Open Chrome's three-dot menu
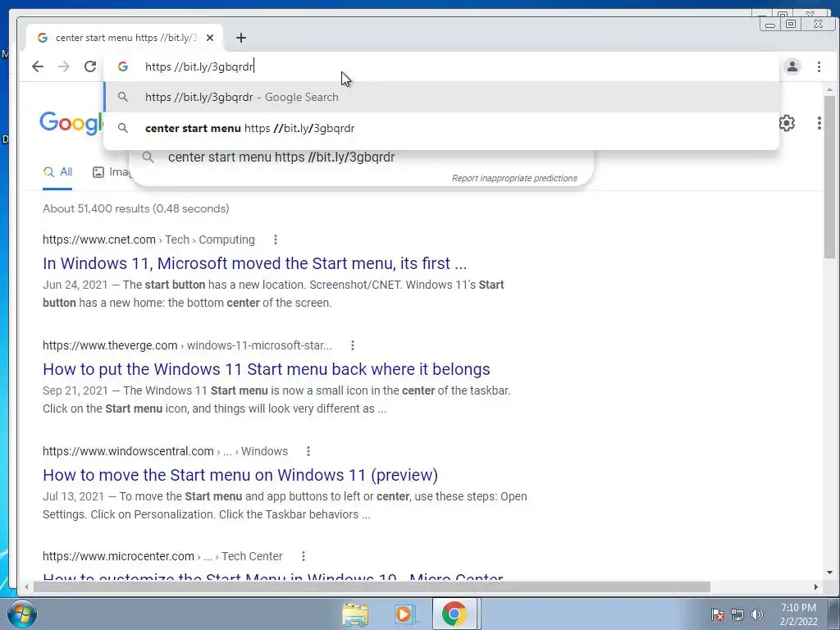Image resolution: width=840 pixels, height=630 pixels. tap(819, 66)
